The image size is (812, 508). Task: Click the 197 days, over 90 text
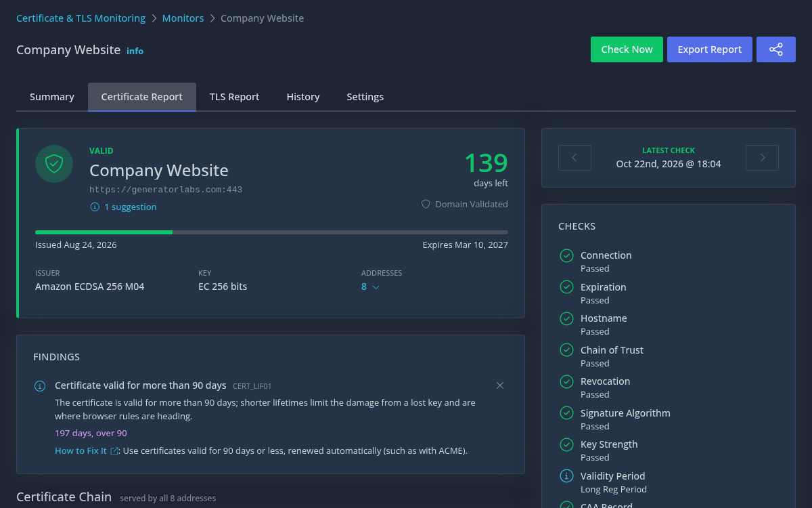point(91,433)
